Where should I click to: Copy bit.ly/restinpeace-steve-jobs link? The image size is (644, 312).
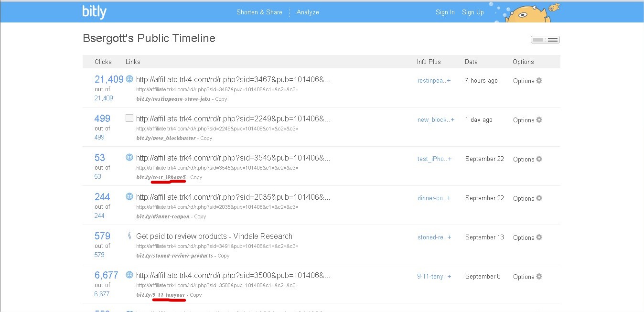221,99
